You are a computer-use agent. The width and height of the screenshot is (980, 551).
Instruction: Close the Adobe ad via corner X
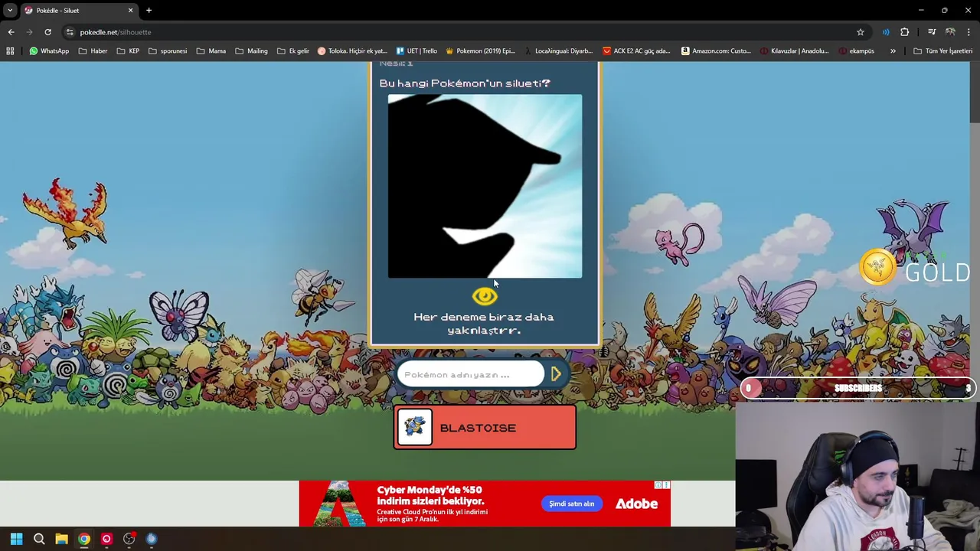[666, 485]
